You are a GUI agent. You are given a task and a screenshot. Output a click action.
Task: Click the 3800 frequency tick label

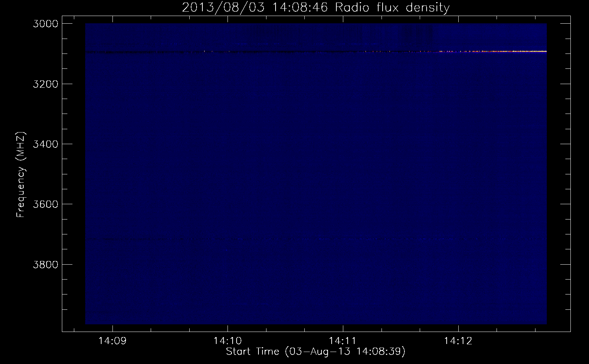(x=45, y=264)
